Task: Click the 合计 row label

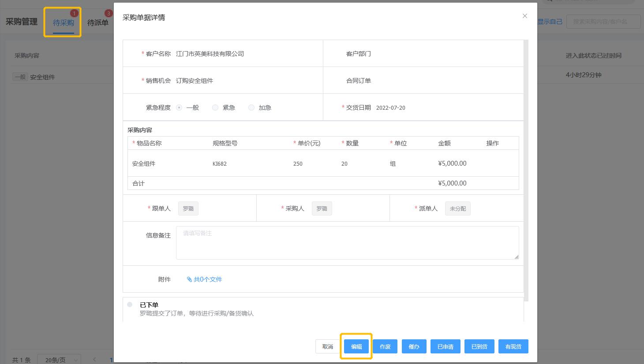Action: (x=139, y=183)
